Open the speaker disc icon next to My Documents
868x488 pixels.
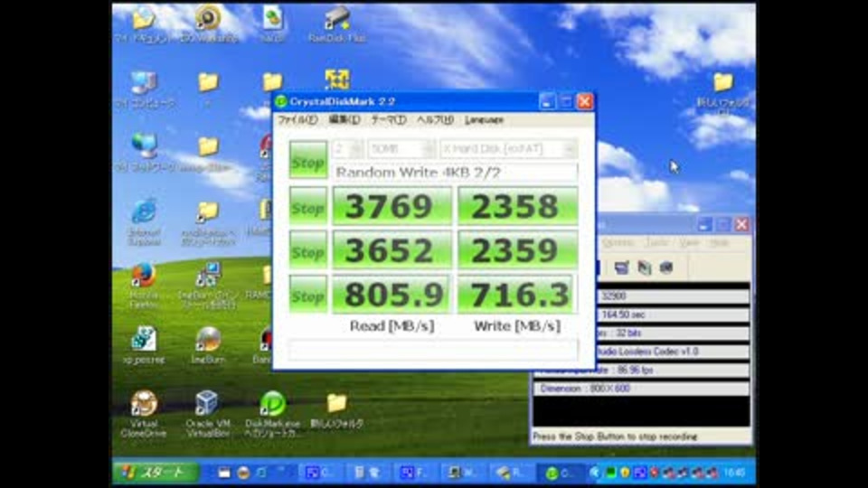208,23
